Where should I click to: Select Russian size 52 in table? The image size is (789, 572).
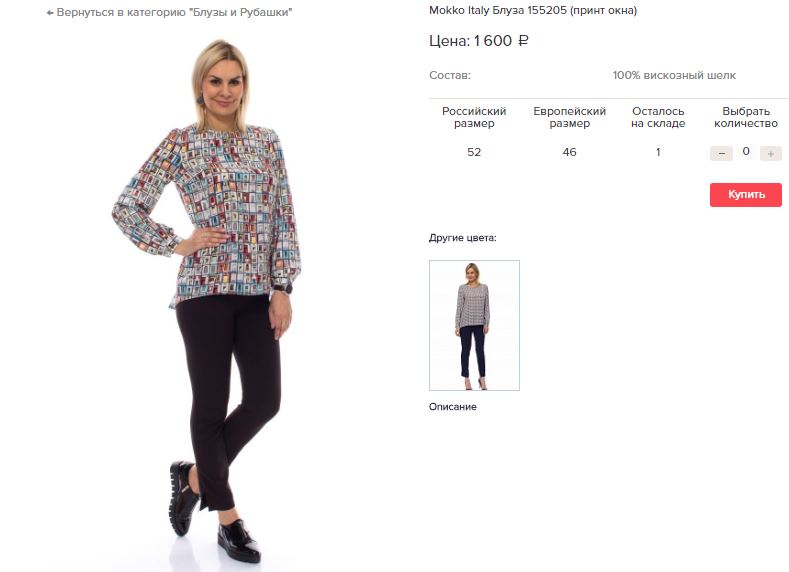click(474, 152)
